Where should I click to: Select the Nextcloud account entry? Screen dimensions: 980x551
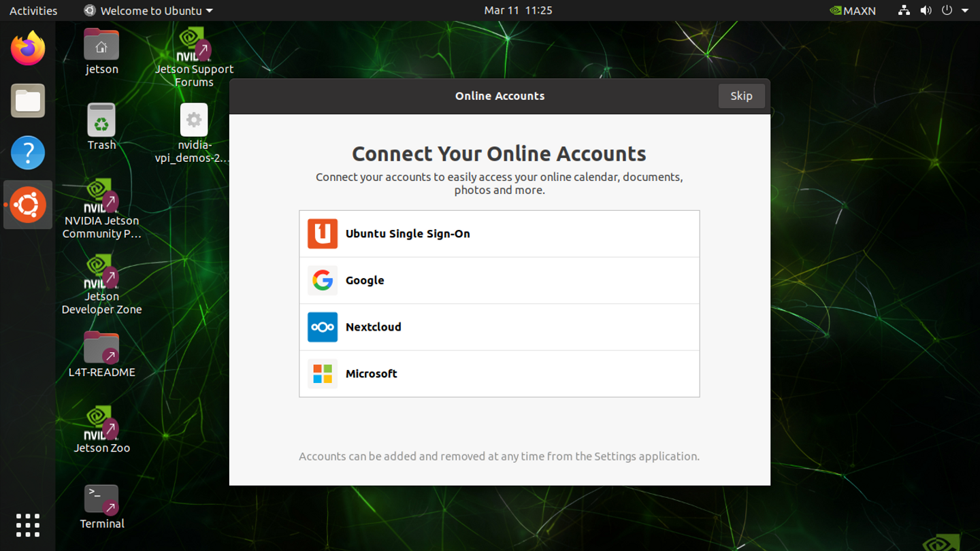(499, 327)
